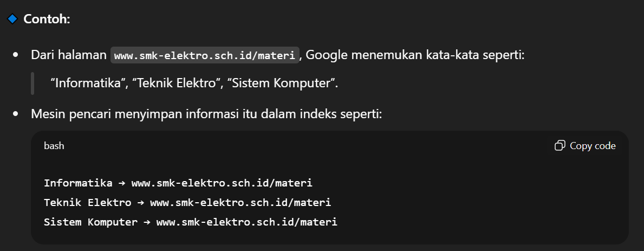Click "Sistem Komputer" in the code block
644x251 pixels.
(x=90, y=222)
